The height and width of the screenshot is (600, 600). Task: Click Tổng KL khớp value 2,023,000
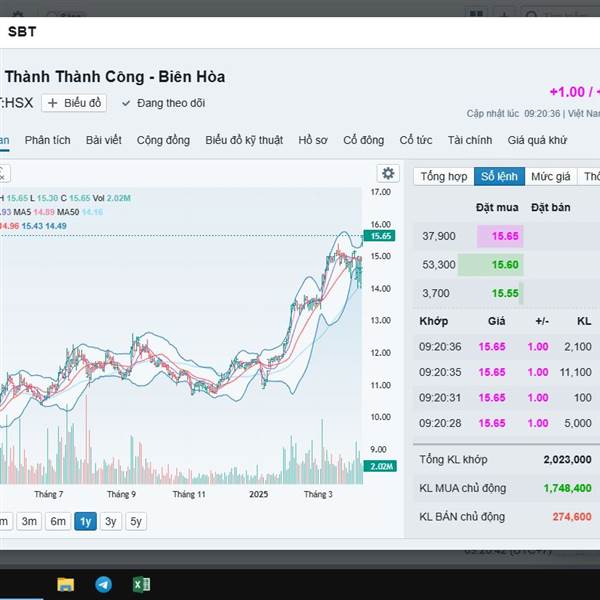[x=567, y=459]
